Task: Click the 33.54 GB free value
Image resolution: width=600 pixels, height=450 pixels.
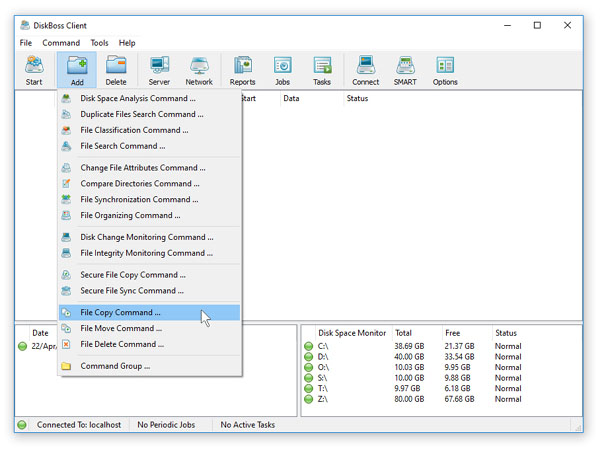Action: click(459, 357)
